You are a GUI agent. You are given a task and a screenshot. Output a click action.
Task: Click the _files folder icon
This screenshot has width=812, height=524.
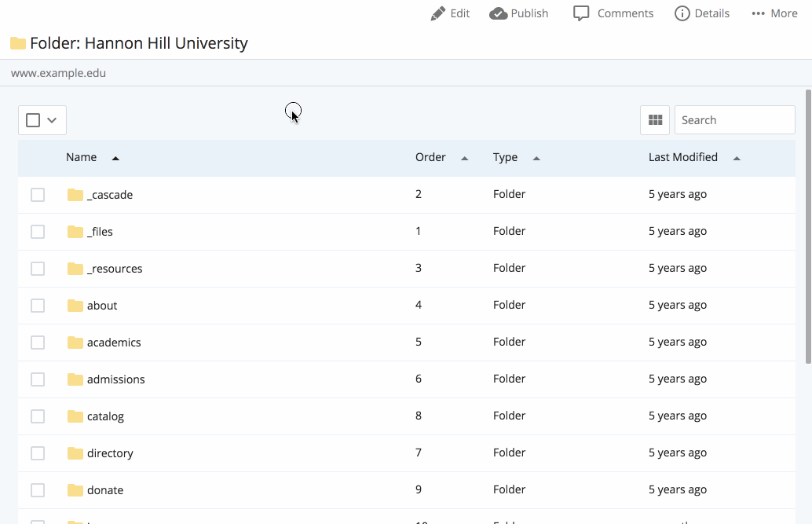tap(75, 232)
